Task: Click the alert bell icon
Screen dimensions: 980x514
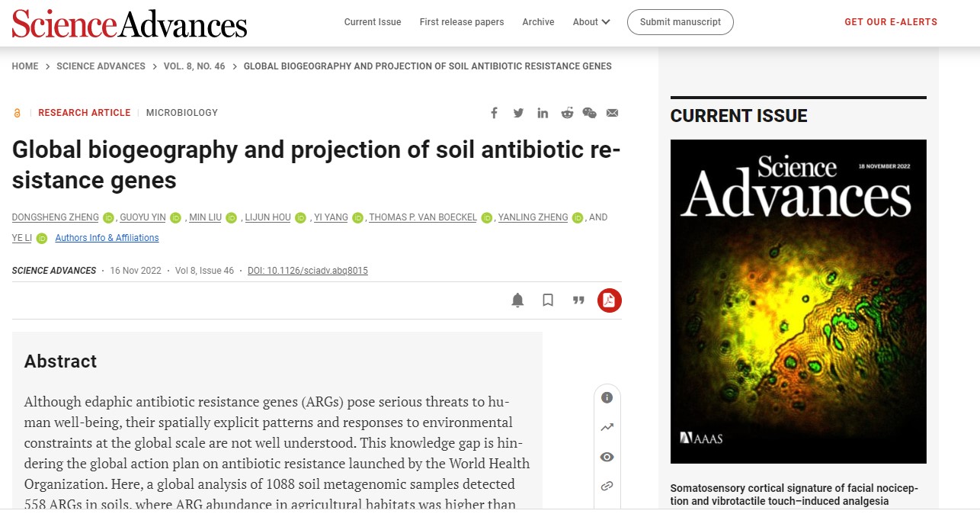Action: coord(517,300)
